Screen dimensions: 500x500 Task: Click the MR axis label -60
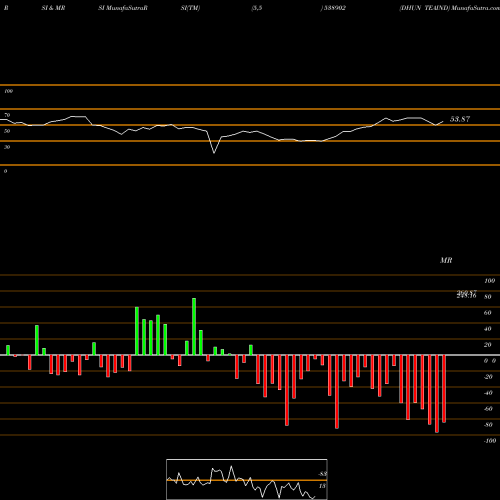488,409
